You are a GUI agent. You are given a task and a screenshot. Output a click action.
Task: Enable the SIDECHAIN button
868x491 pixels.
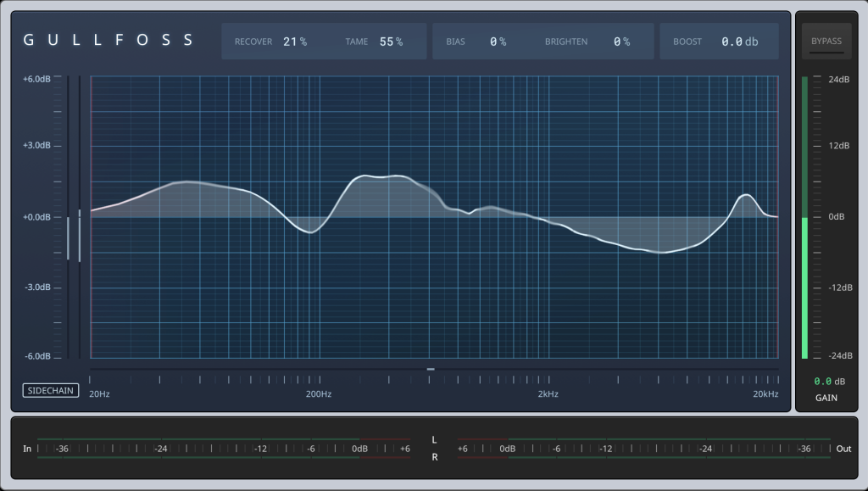[51, 390]
